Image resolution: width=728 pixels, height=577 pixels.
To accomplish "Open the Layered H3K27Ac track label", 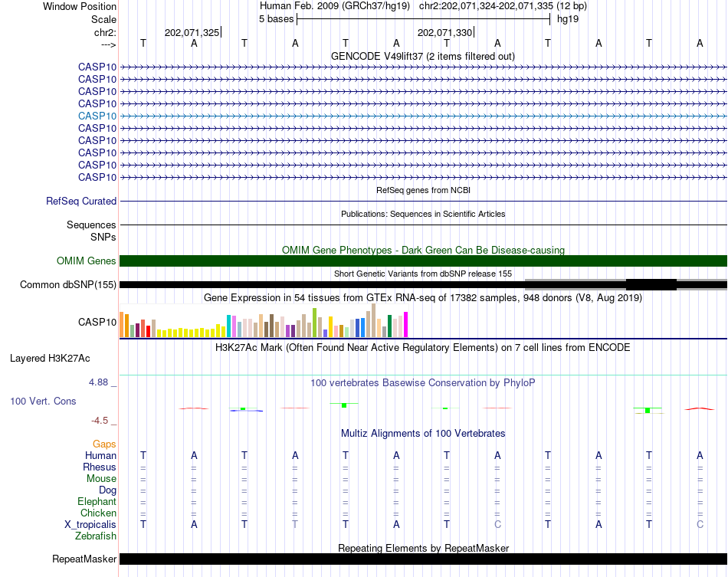I will [50, 359].
